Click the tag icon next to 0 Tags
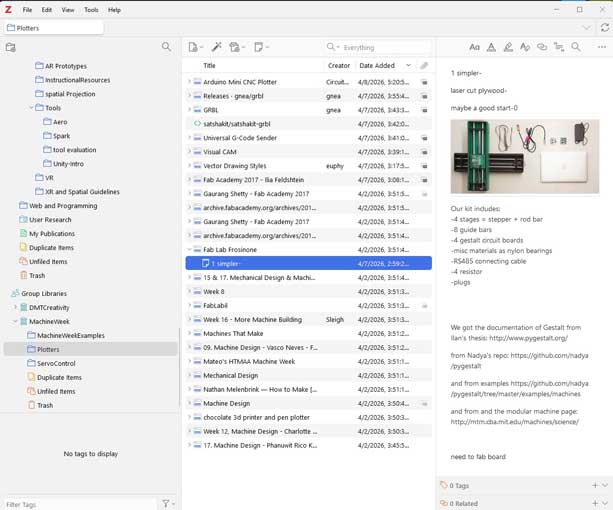The width and height of the screenshot is (613, 510). (443, 485)
